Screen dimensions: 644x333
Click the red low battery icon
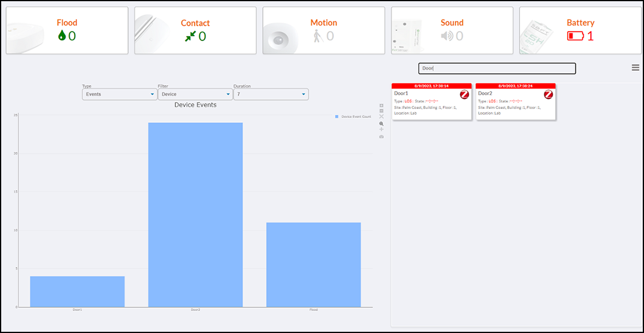(x=575, y=36)
